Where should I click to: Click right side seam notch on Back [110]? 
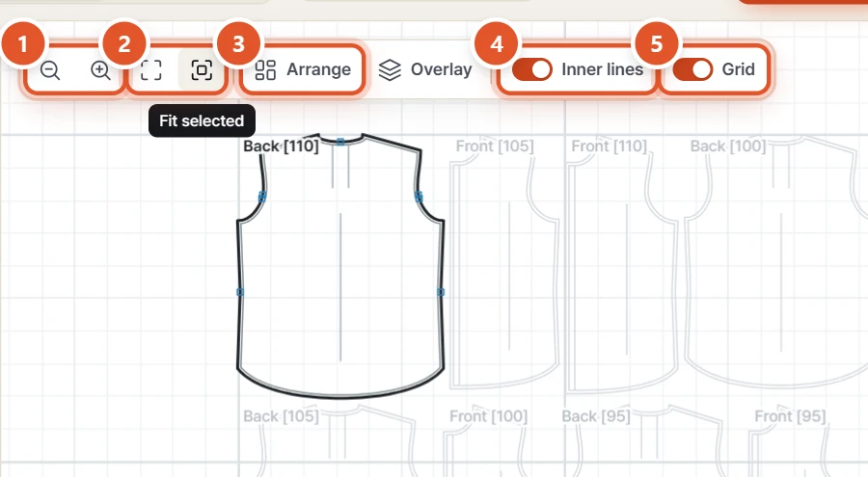tap(441, 292)
